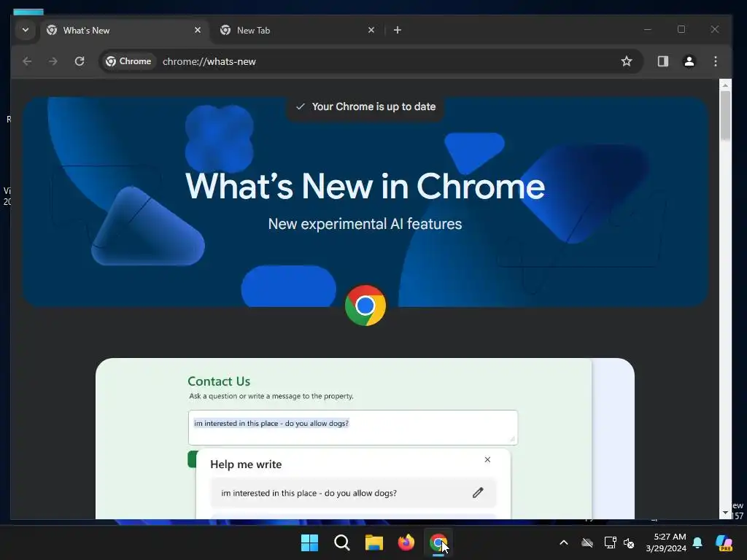This screenshot has width=747, height=560.
Task: Click the Contact Us heading
Action: click(219, 381)
